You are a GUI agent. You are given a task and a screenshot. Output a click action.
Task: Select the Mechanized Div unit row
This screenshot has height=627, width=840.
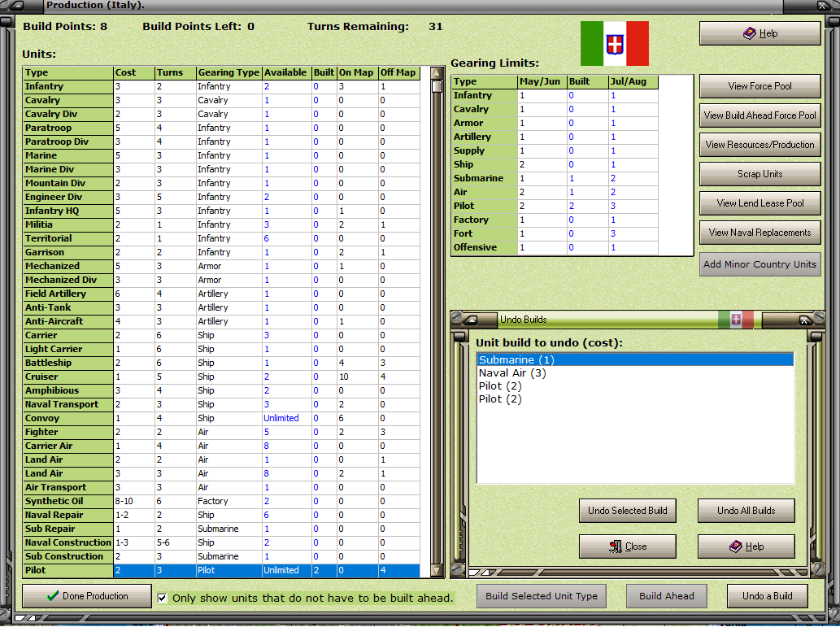pos(221,280)
